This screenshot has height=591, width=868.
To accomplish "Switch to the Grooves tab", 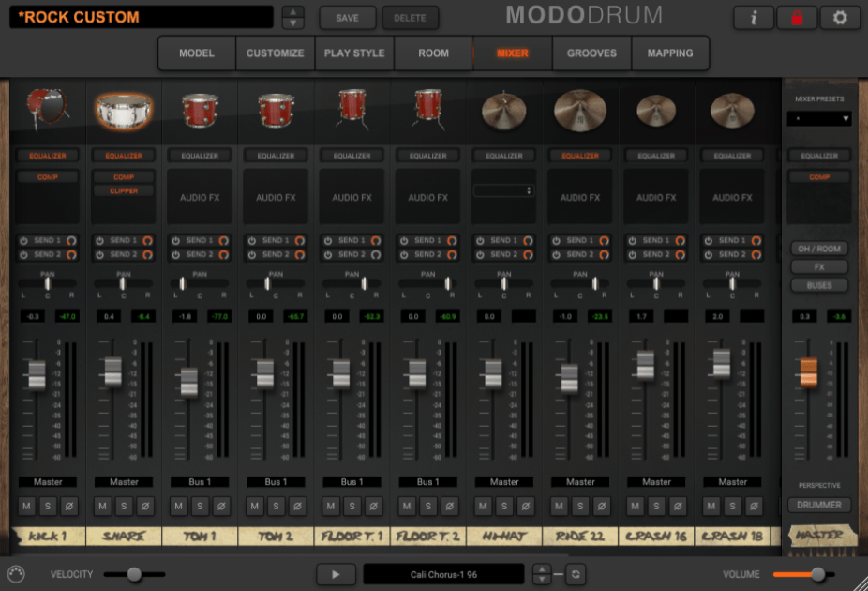I will (591, 53).
